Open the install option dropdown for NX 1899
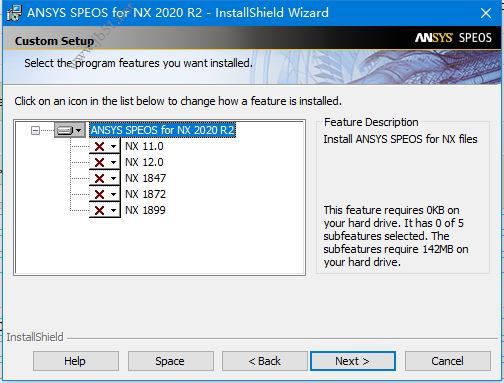The image size is (504, 383). click(x=105, y=210)
